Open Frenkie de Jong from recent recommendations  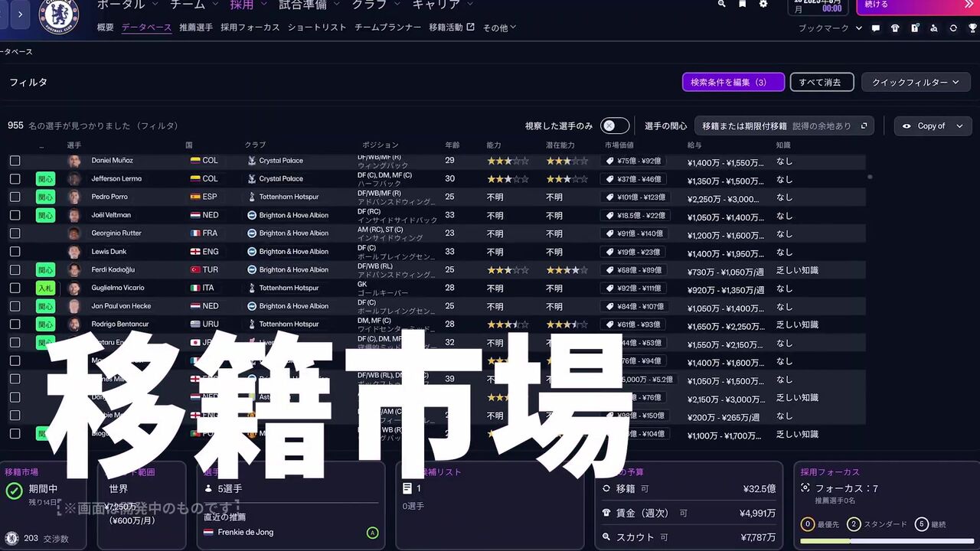245,533
